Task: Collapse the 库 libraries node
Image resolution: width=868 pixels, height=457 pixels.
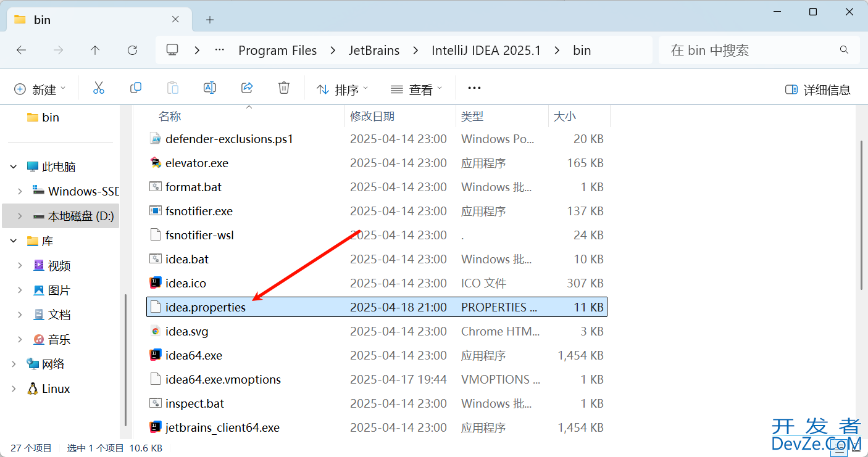Action: click(14, 241)
